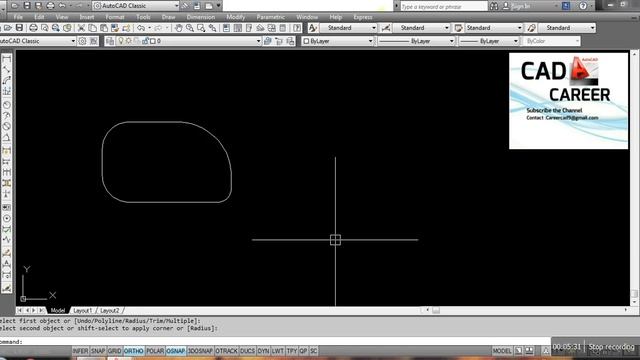Screen dimensions: 640x360
Task: Open the Modify menu
Action: [x=236, y=17]
